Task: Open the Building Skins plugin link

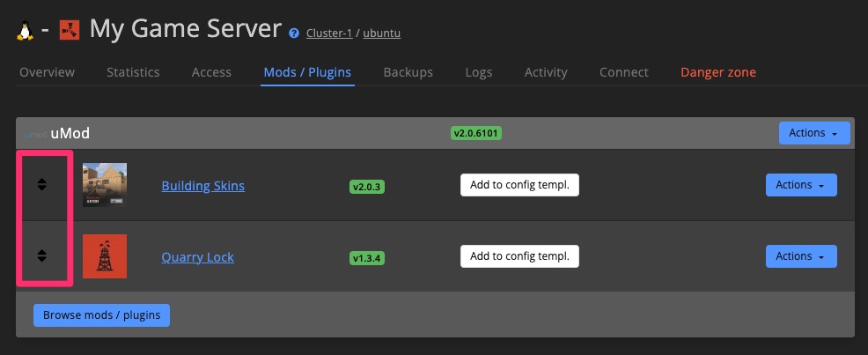Action: click(203, 186)
